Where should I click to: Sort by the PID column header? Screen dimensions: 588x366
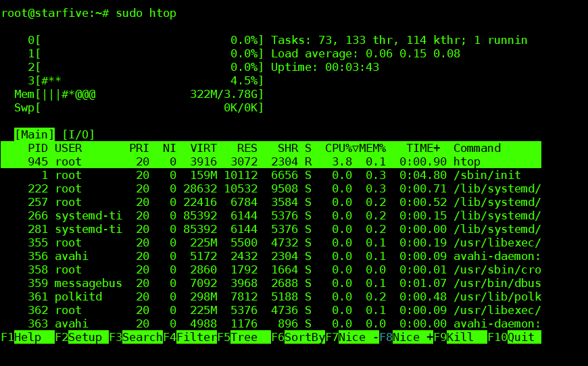click(x=38, y=148)
